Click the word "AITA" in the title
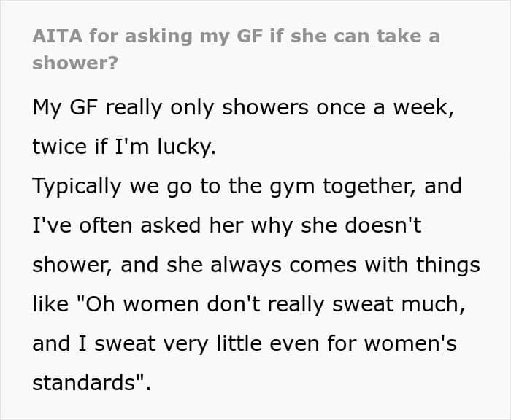 coord(58,36)
